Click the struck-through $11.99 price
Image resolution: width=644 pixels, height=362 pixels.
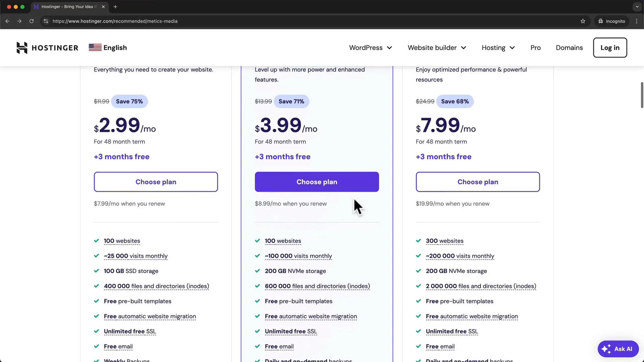click(x=101, y=101)
